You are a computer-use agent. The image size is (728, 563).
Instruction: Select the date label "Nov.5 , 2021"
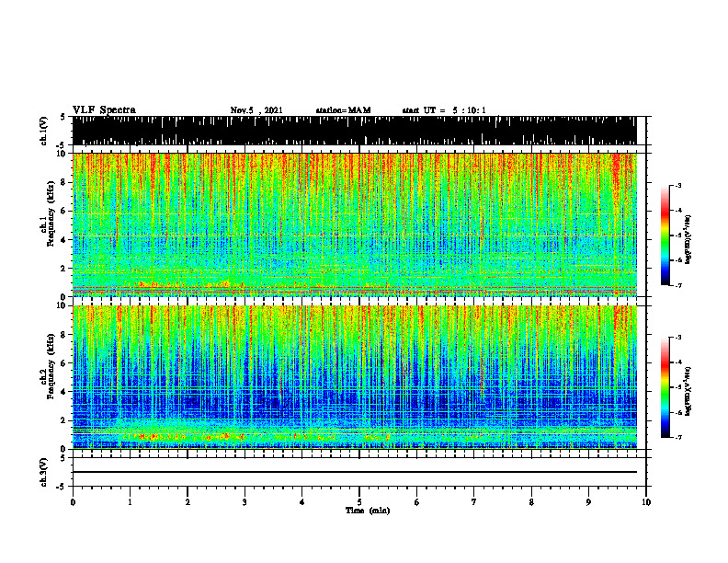(x=256, y=110)
